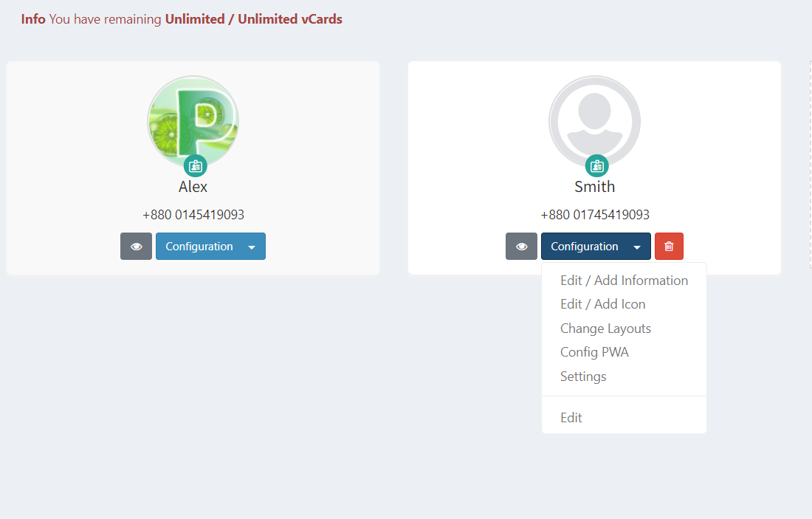Click Smith's phone number +880 01745419093
Image resolution: width=812 pixels, height=519 pixels.
coord(595,215)
